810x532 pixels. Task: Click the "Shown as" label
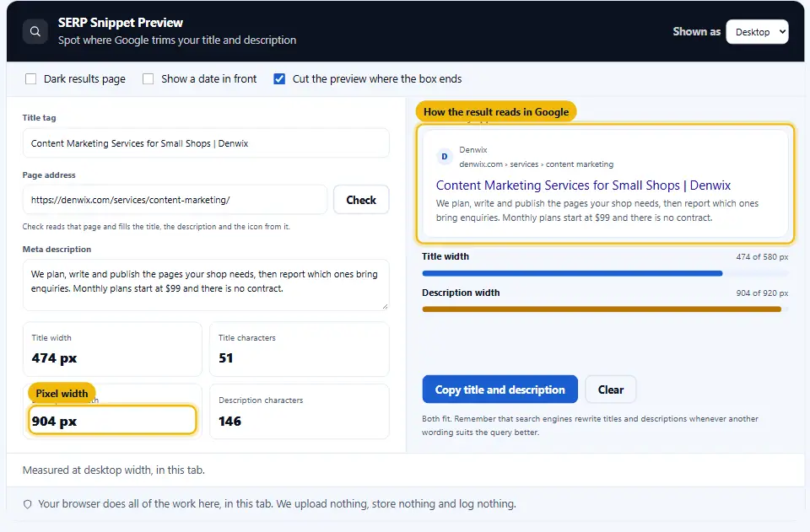point(696,31)
